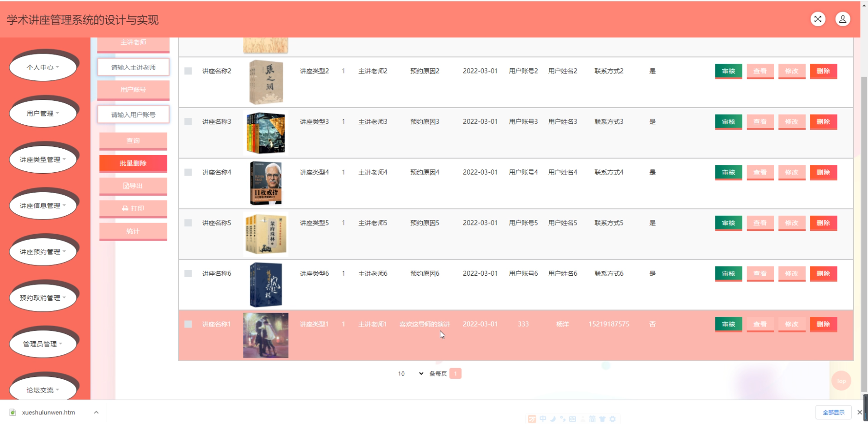This screenshot has width=868, height=424.
Task: Expand the 讲座信息管理 menu
Action: pyautogui.click(x=43, y=206)
